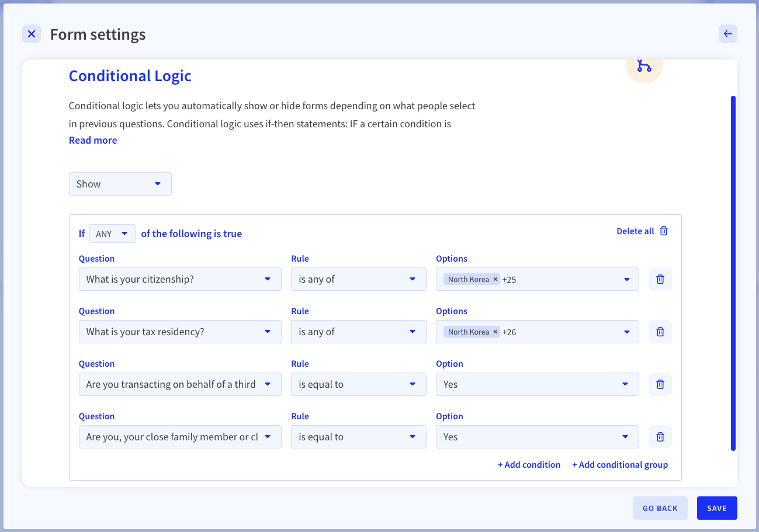Click the conditional logic branch icon
This screenshot has width=759, height=532.
[x=644, y=66]
